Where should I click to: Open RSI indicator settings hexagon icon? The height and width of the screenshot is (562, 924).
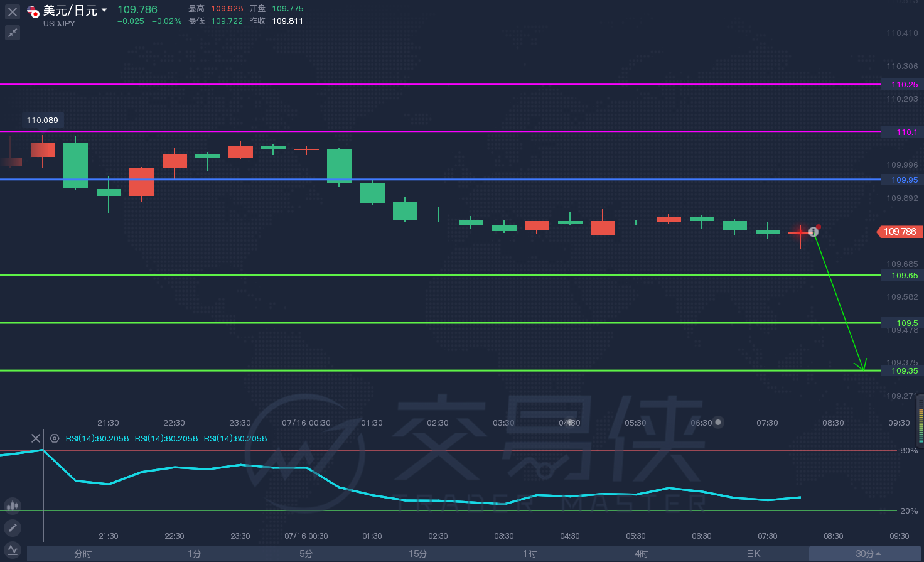click(55, 438)
